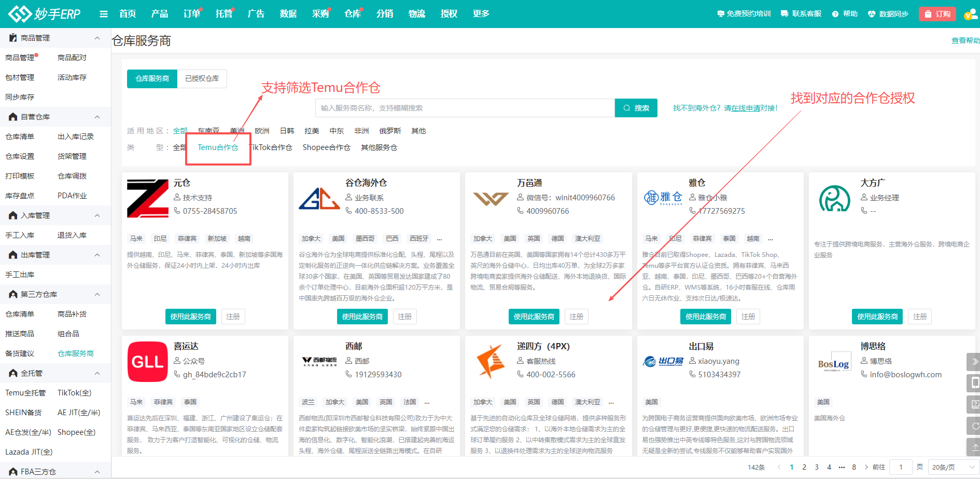Show more regions on 谷仓海外仓 card
Viewport: 980px width, 479px height.
439,239
